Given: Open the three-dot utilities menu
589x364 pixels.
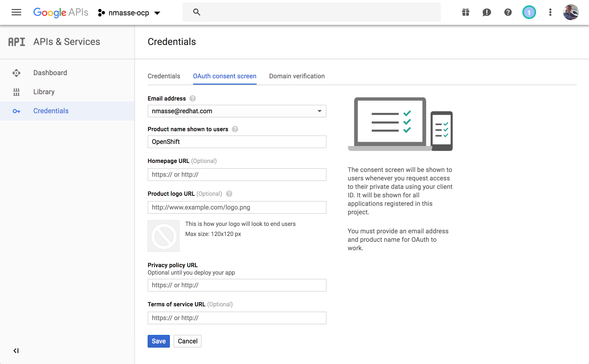Looking at the screenshot, I should (x=550, y=12).
